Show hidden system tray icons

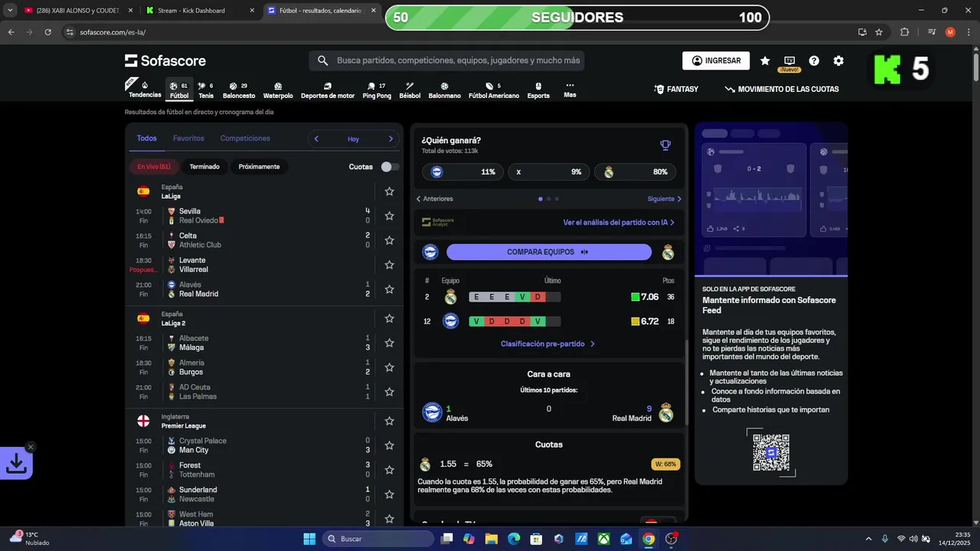(868, 539)
